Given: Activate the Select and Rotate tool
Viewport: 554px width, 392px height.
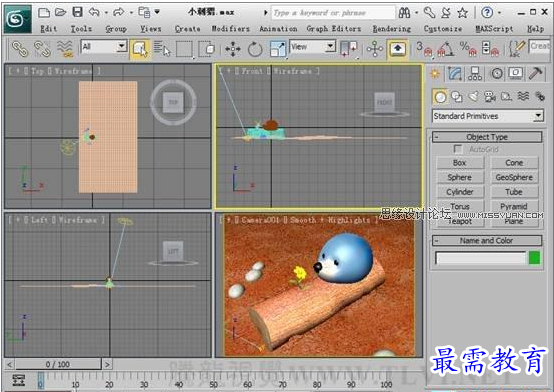Looking at the screenshot, I should [255, 49].
